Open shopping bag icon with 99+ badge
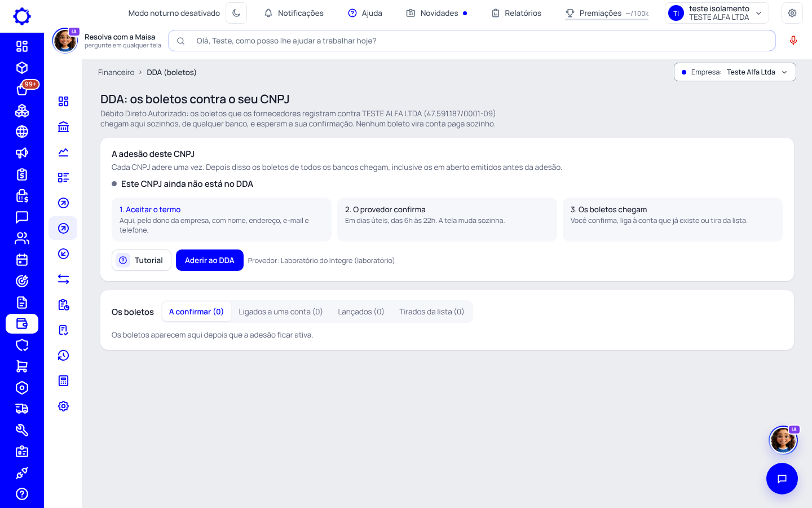812x508 pixels. point(22,89)
